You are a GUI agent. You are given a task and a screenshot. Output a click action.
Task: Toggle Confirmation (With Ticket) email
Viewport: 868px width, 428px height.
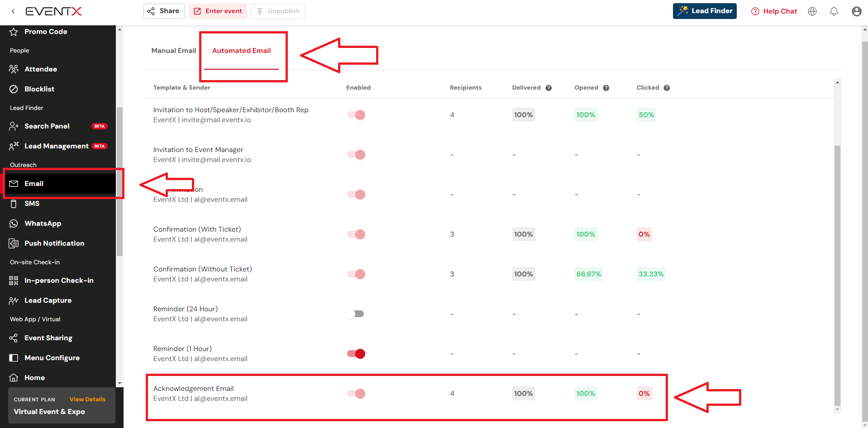(x=356, y=234)
